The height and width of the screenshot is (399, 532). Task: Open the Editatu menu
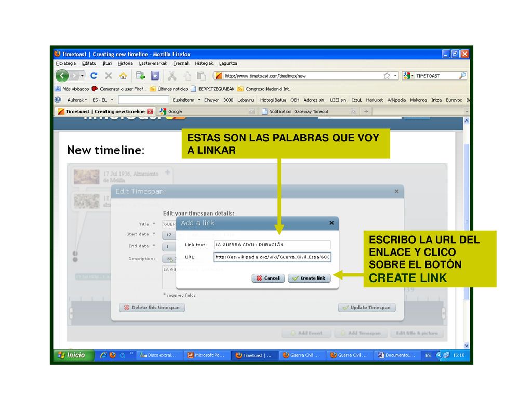tap(89, 63)
